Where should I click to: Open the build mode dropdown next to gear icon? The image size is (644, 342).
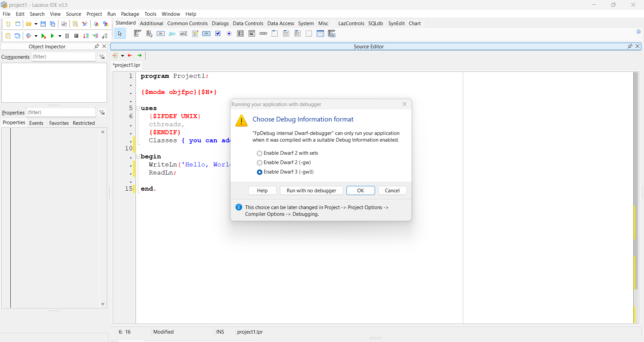36,36
